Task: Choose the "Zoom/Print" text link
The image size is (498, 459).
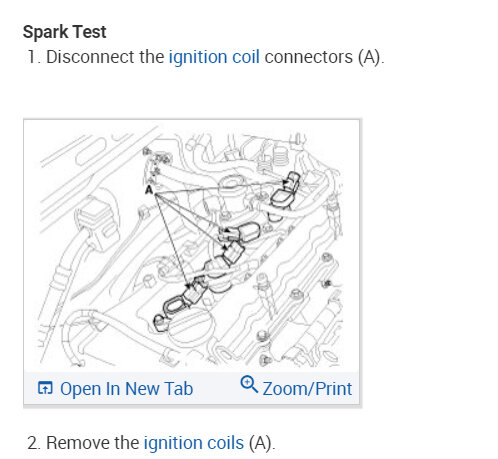Action: coord(307,389)
